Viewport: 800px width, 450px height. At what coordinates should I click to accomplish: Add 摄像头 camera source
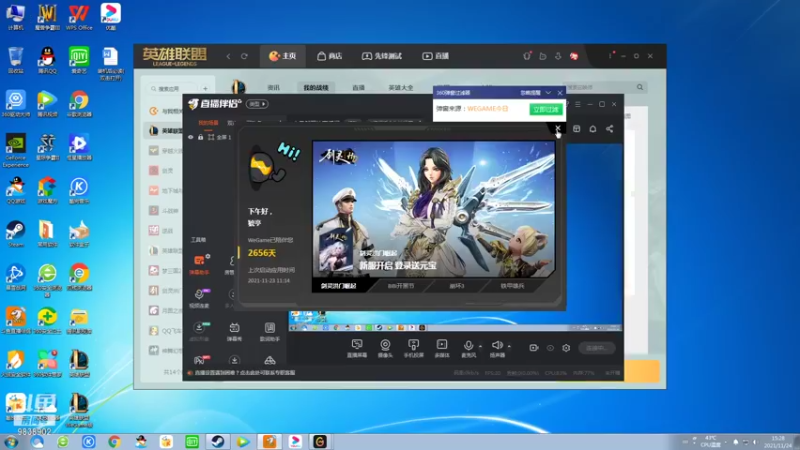coord(385,348)
